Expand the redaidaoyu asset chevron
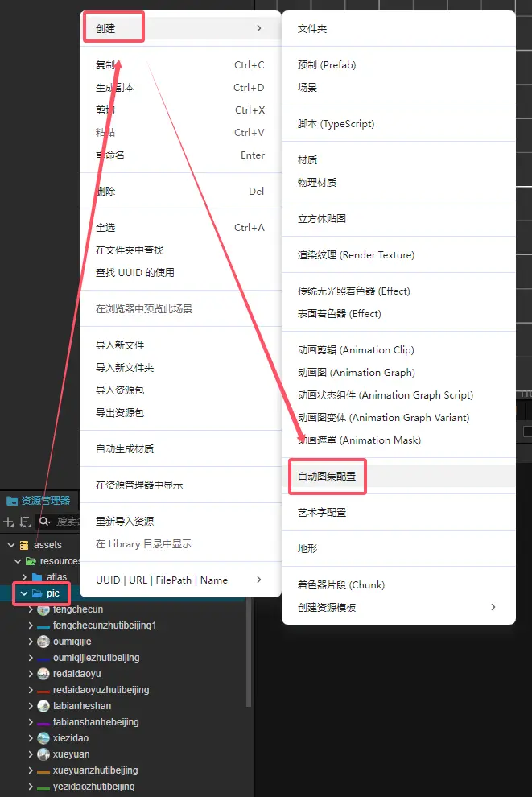532x797 pixels. (x=31, y=674)
